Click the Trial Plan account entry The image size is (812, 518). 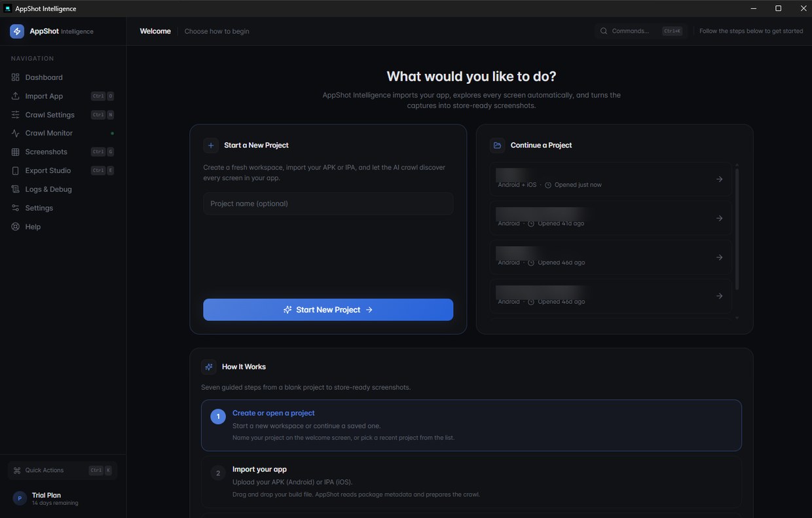pos(63,498)
